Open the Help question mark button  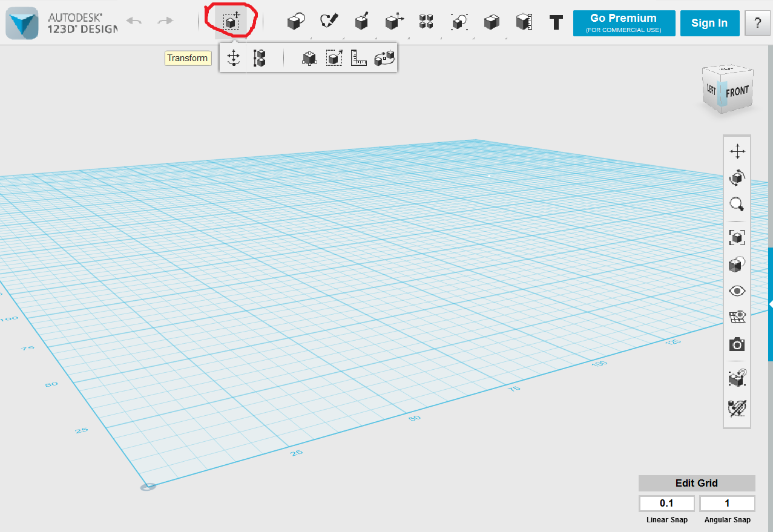click(x=757, y=23)
